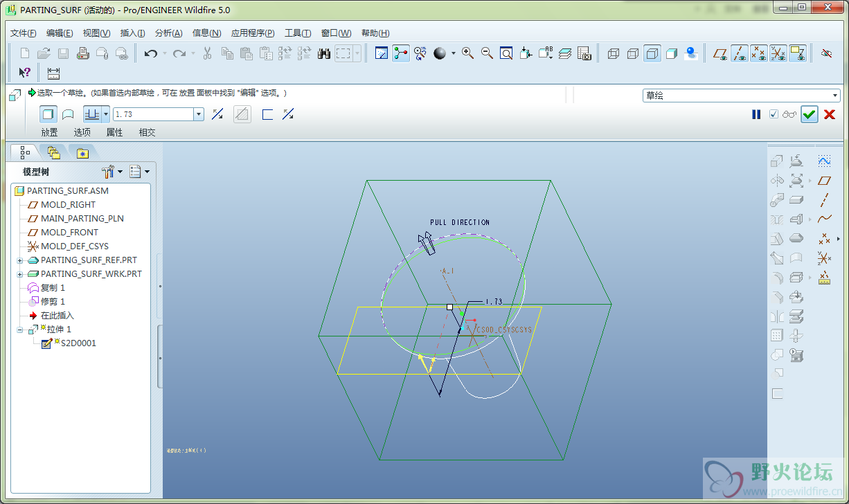Screen dimensions: 849x504
Task: Click the Repaint screen icon
Action: click(x=381, y=53)
